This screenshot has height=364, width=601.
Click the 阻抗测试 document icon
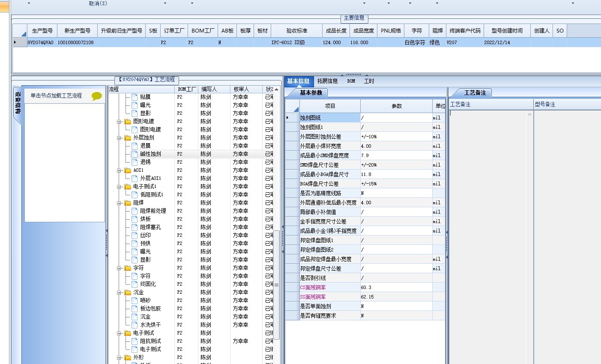[x=135, y=341]
